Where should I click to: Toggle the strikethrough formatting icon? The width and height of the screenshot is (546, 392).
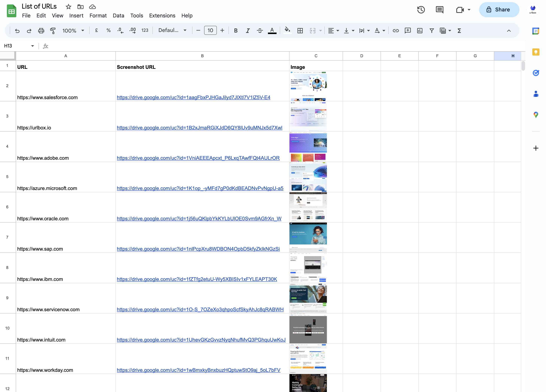(x=260, y=30)
